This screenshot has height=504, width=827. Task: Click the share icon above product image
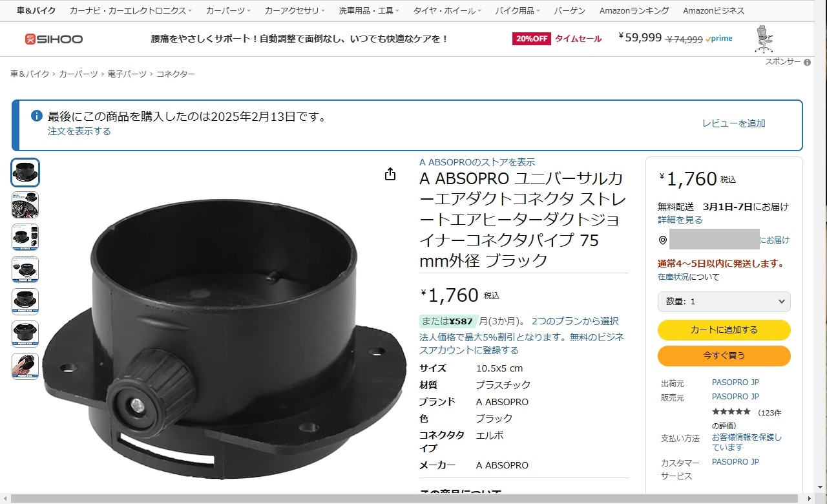[390, 174]
